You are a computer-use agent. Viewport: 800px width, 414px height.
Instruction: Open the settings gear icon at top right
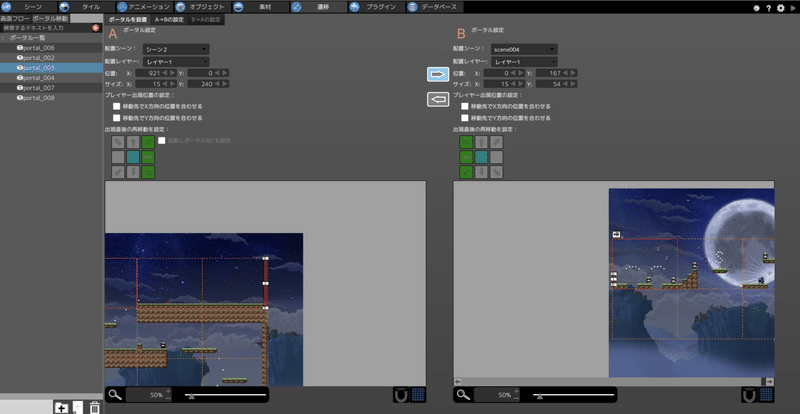(x=781, y=8)
